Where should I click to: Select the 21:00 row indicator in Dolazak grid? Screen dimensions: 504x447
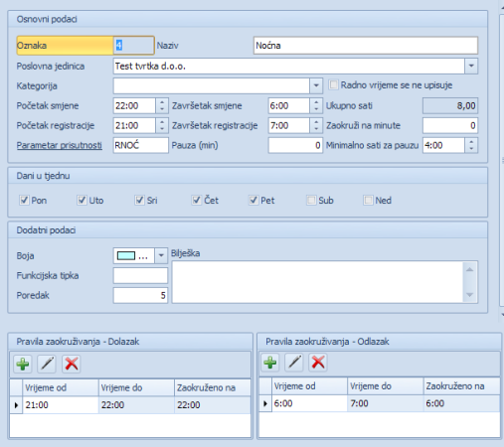coord(16,405)
